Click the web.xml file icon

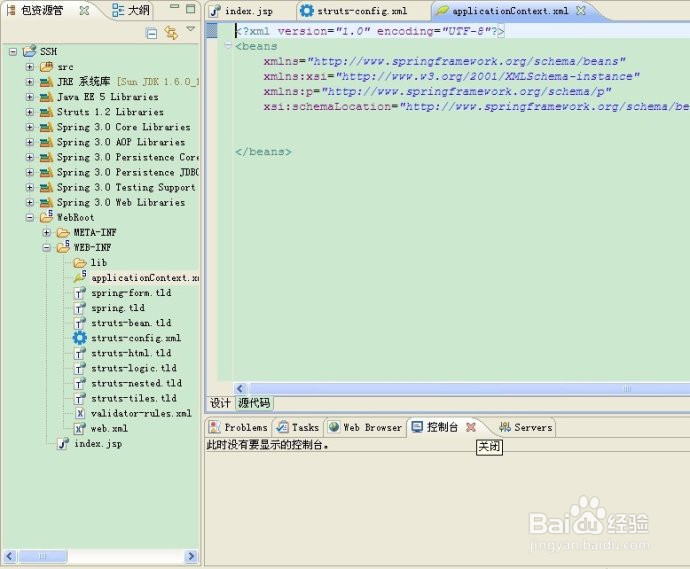[x=80, y=428]
